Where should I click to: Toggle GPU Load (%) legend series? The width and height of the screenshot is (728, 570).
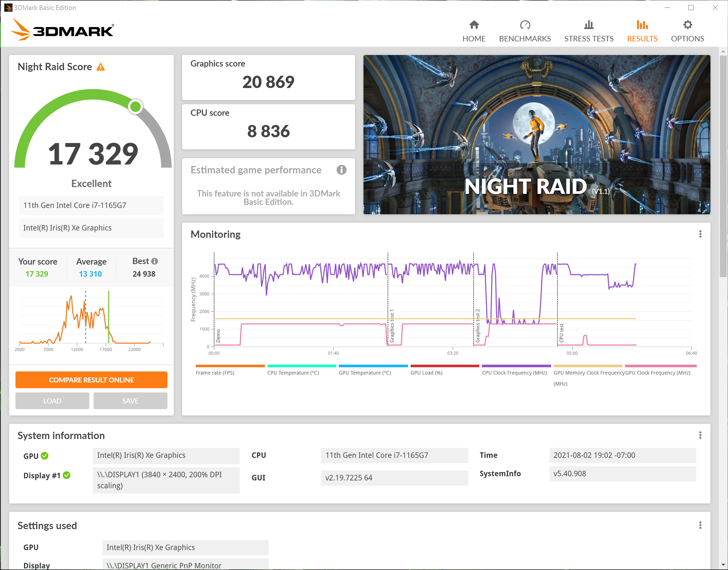click(426, 373)
